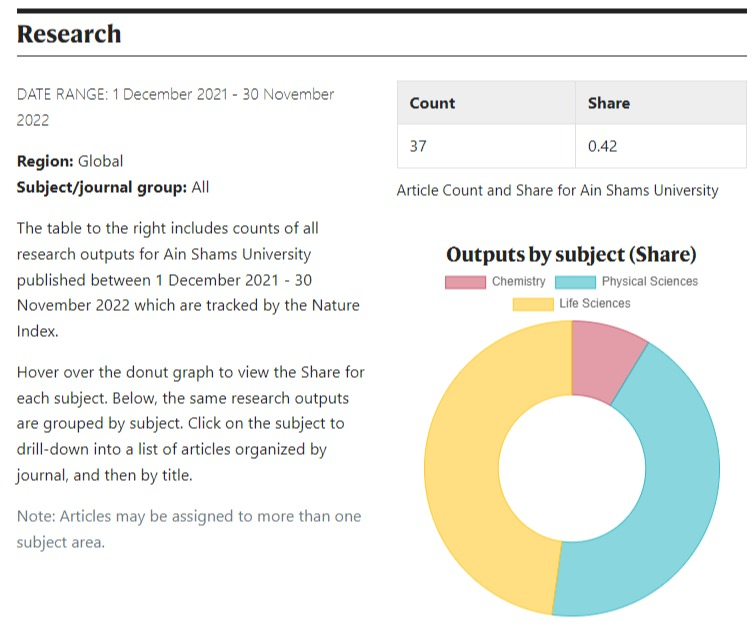Click the Share column header

click(x=608, y=103)
